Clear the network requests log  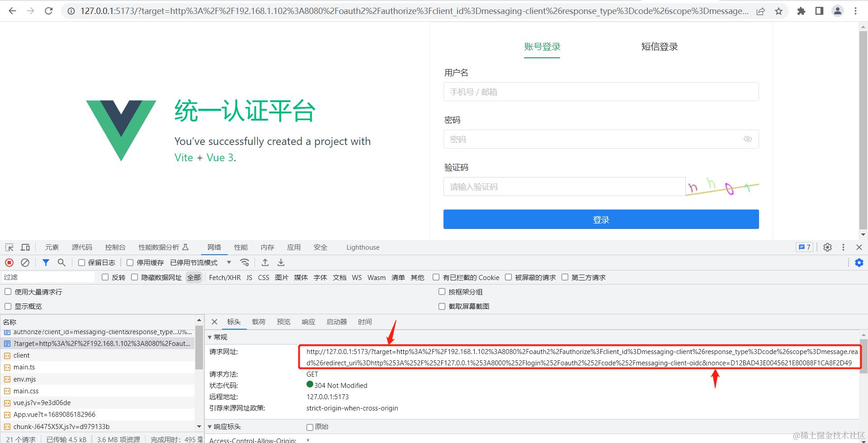25,262
